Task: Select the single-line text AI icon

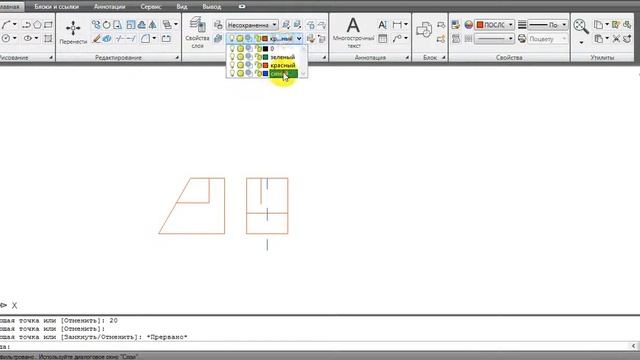Action: 382,25
